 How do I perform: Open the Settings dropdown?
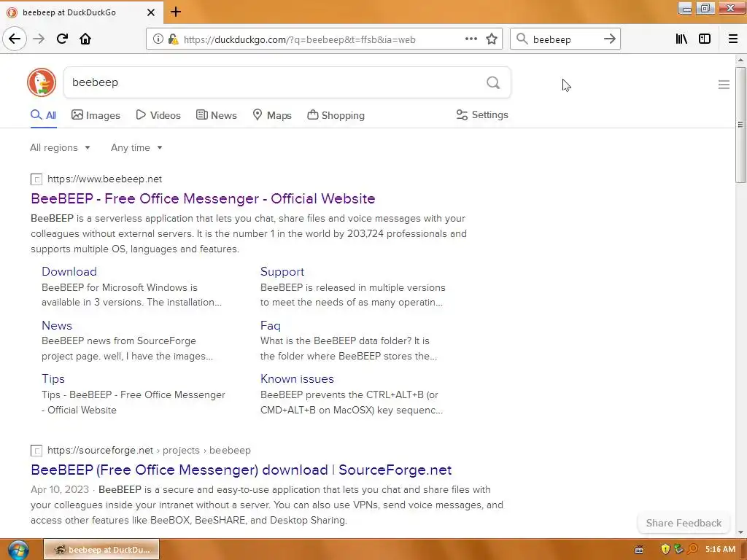(x=482, y=114)
